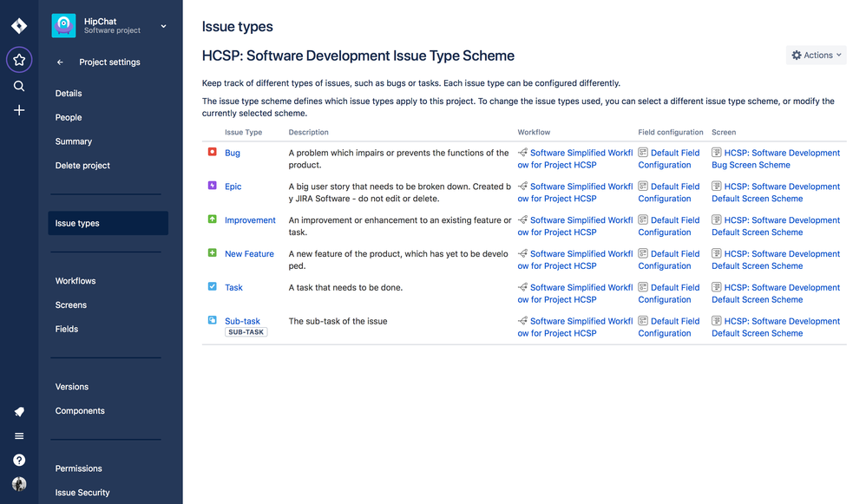Open notifications feedback icon in sidebar

tap(19, 412)
